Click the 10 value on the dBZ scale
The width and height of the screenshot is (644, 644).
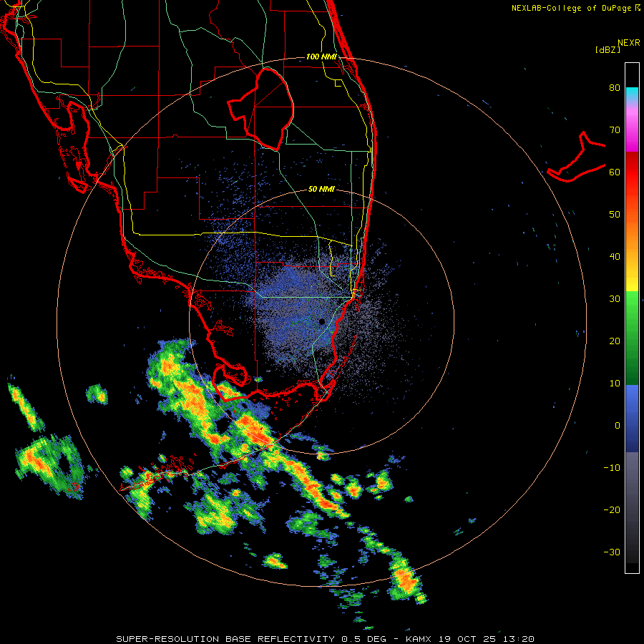click(x=615, y=384)
